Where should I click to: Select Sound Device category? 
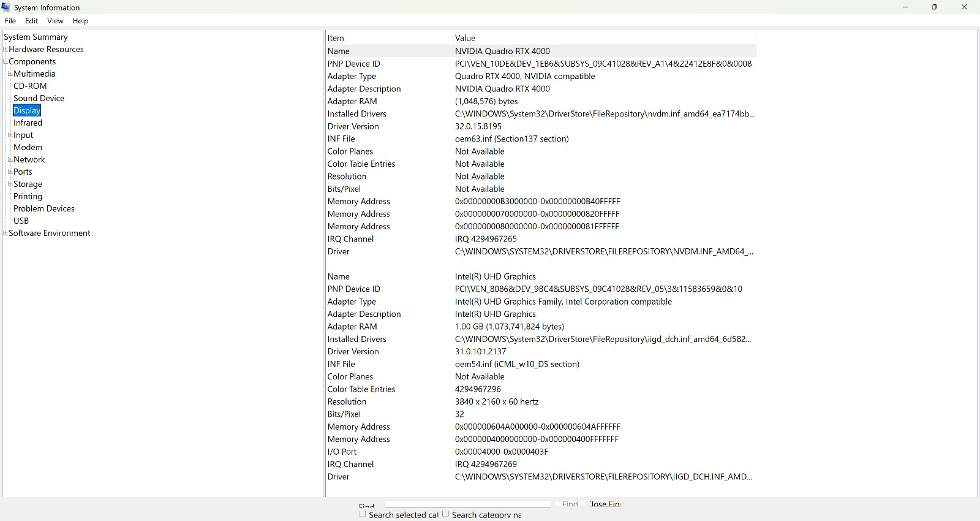coord(39,99)
